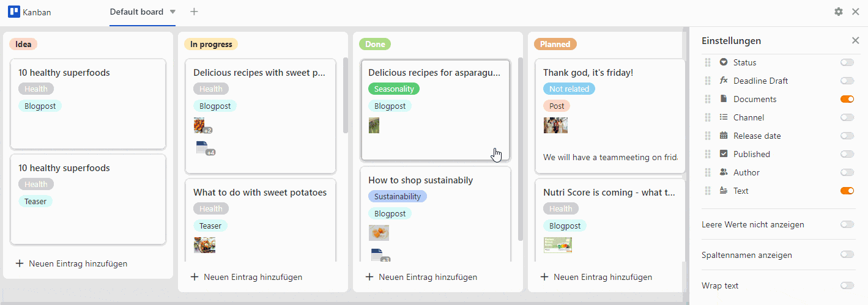Click the orange Planned column label
This screenshot has height=305, width=868.
click(555, 44)
